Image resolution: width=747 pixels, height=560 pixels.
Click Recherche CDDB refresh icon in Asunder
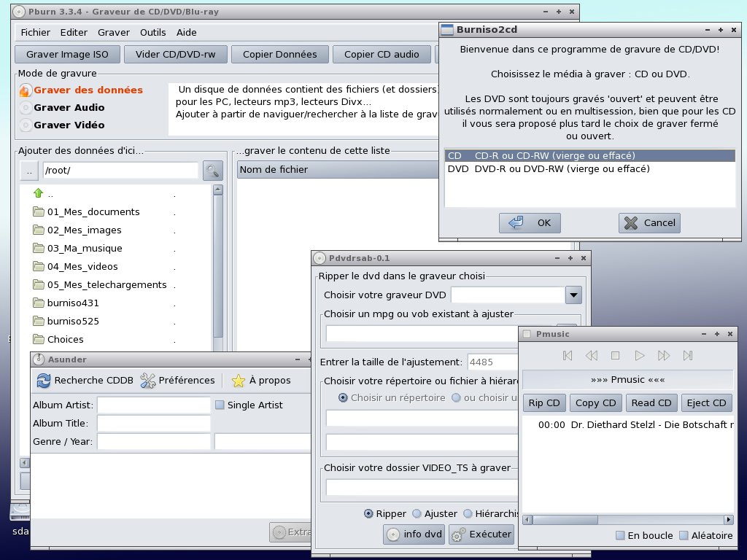point(44,381)
